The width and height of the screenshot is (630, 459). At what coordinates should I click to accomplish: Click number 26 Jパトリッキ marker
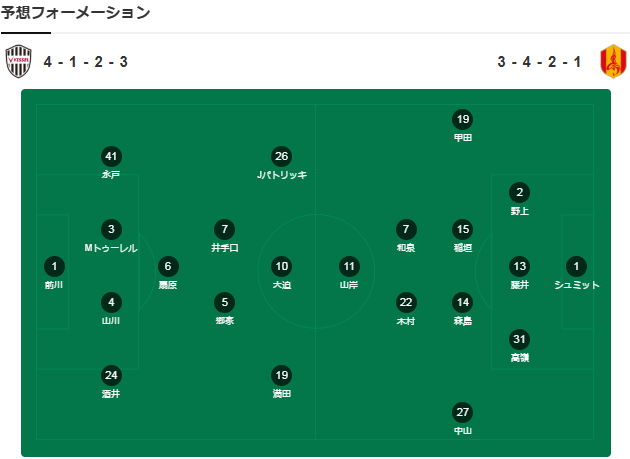tap(282, 156)
